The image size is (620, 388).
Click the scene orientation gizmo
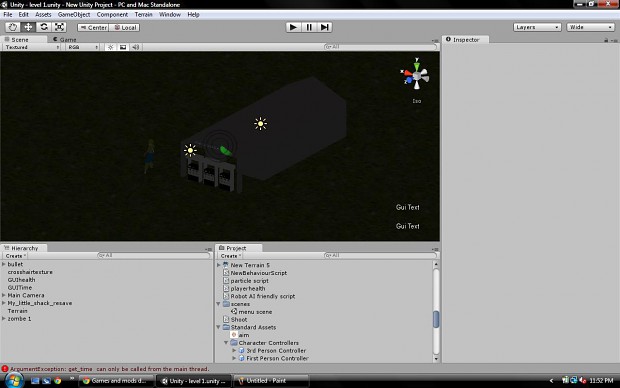click(416, 75)
